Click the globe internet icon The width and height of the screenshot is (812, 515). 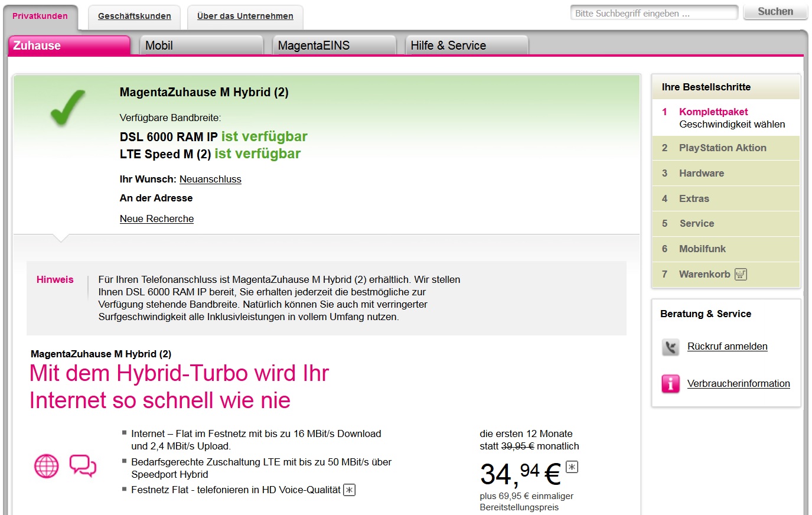(x=47, y=466)
